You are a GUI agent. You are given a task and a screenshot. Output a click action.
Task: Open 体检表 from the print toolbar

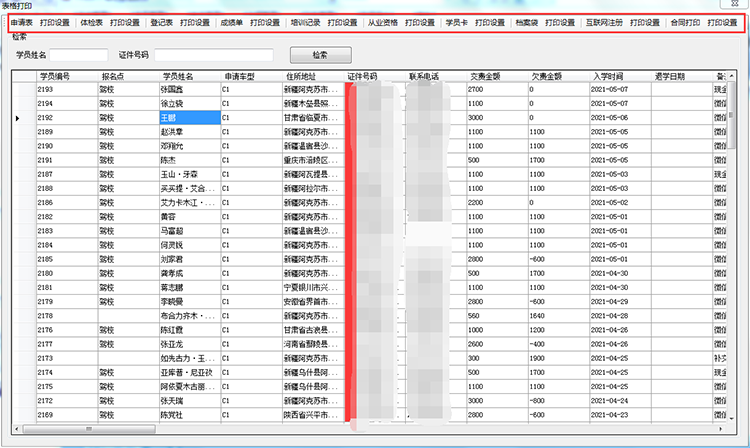tap(91, 21)
